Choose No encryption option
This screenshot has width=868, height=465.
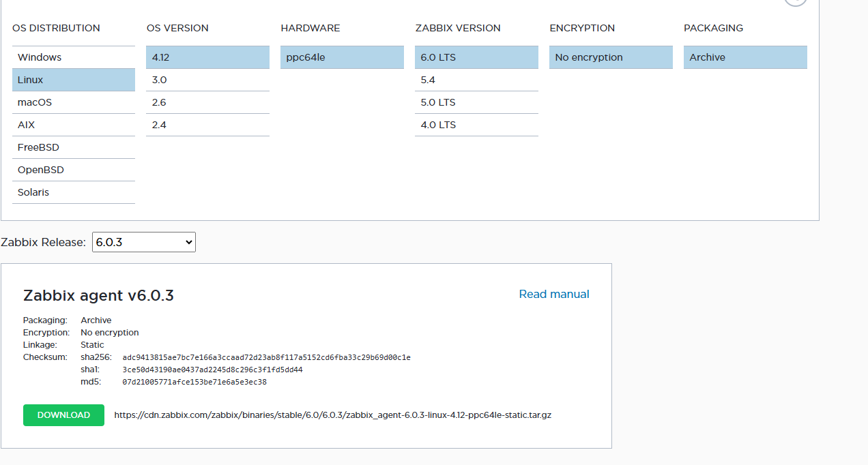611,57
